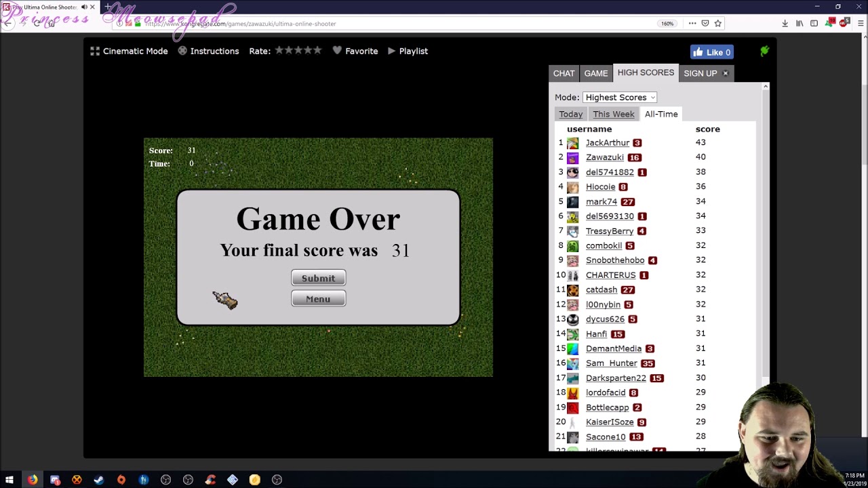Toggle Cinematic Mode for the game
The width and height of the screenshot is (868, 488).
click(129, 51)
